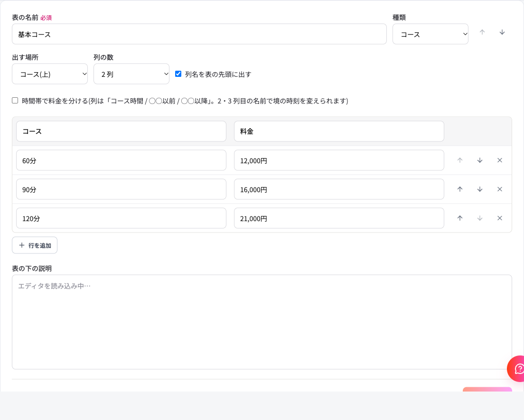Click the 21,000円 price cell
The image size is (524, 420).
point(339,218)
